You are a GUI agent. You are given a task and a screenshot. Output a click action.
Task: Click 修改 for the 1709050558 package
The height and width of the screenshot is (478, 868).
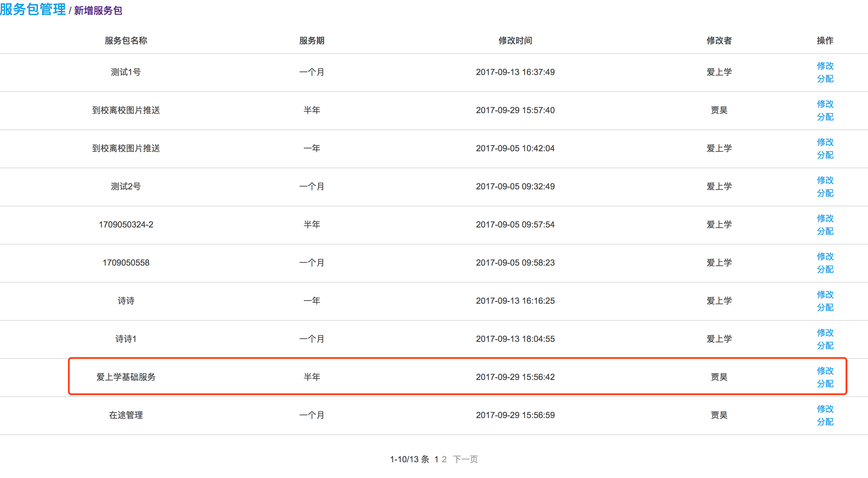[x=825, y=256]
